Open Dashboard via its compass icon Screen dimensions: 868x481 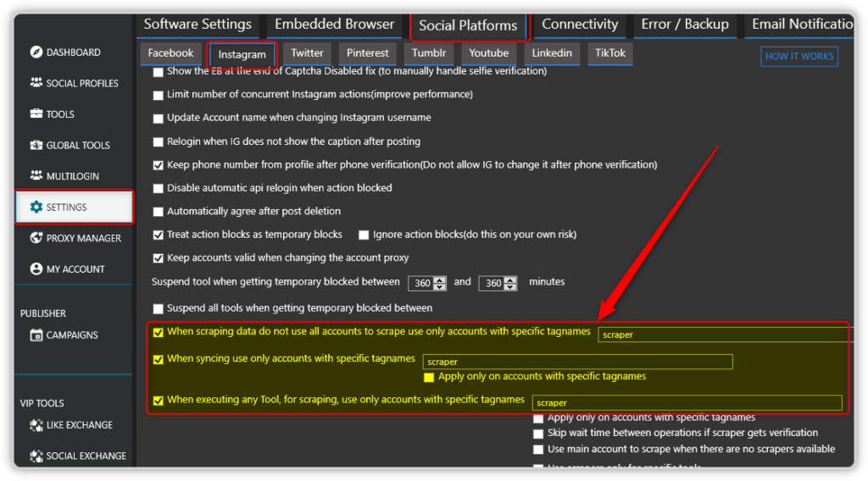(36, 53)
